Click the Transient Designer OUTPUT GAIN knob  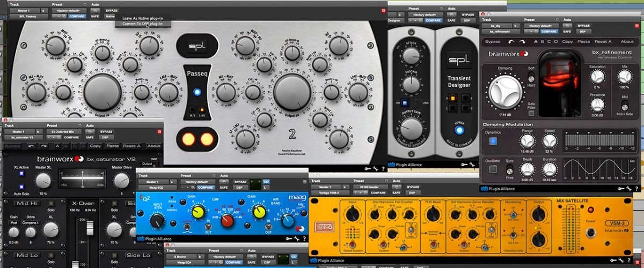pyautogui.click(x=411, y=129)
